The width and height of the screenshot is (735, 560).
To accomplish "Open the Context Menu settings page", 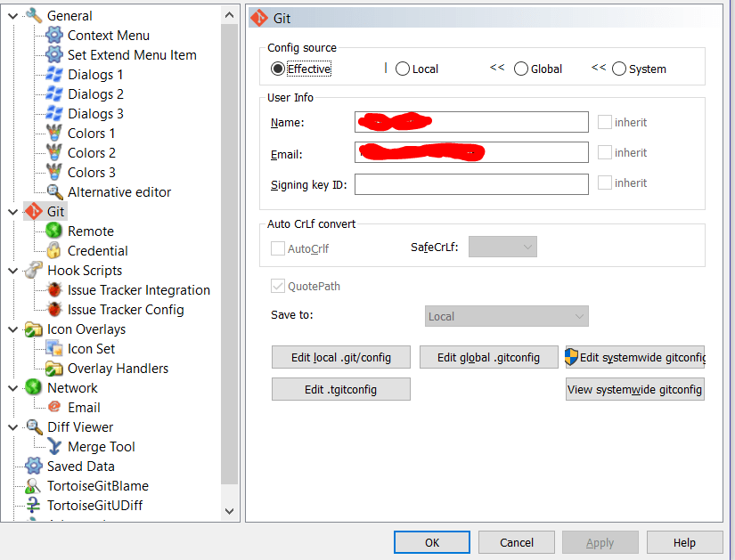I will 109,35.
